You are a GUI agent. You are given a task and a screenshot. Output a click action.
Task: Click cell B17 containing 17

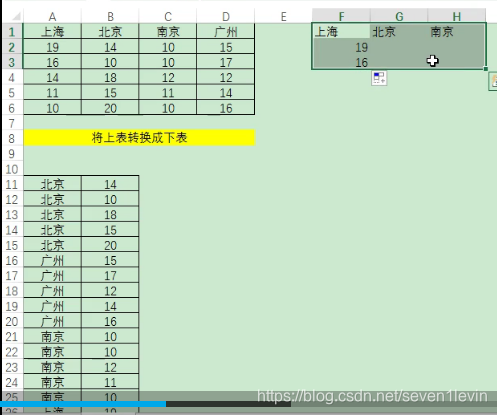[x=110, y=276]
